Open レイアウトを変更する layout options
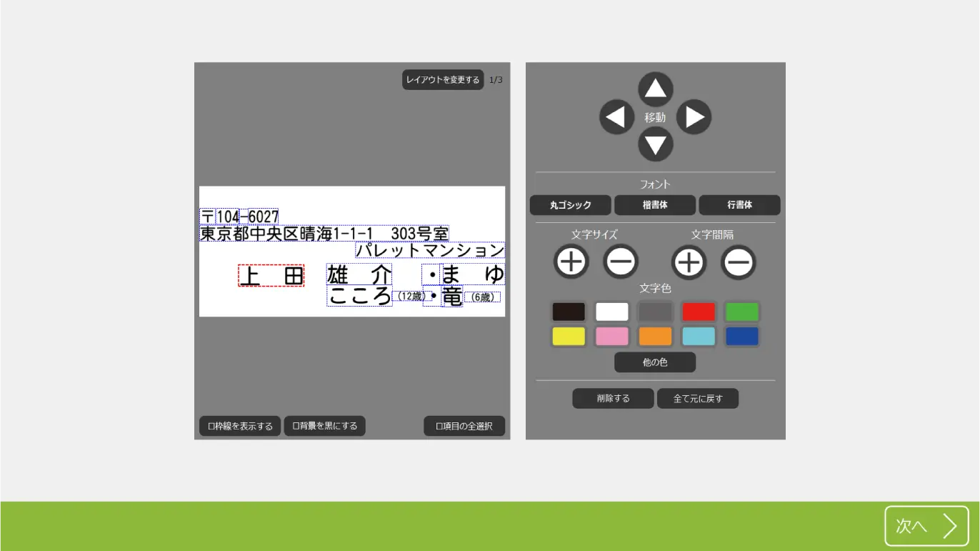This screenshot has height=551, width=980. pos(443,80)
